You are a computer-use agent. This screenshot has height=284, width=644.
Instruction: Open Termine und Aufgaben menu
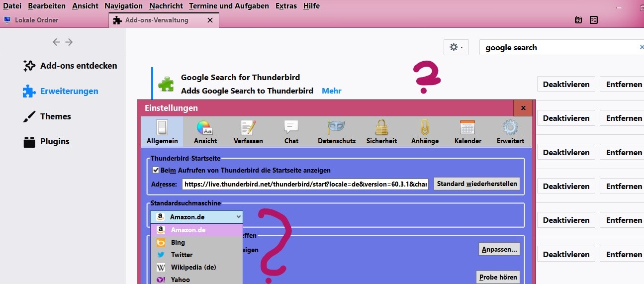229,6
